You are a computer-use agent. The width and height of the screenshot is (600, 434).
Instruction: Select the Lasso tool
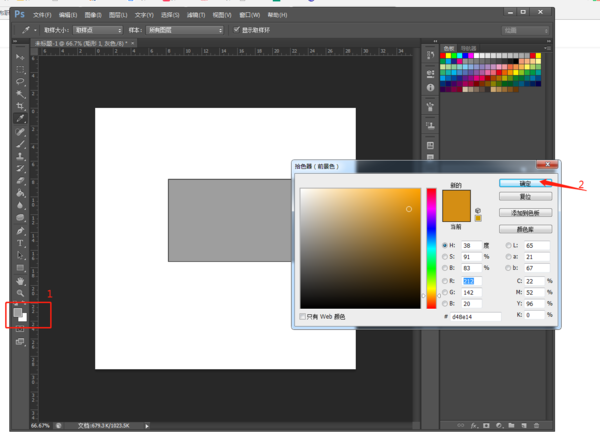(20, 82)
